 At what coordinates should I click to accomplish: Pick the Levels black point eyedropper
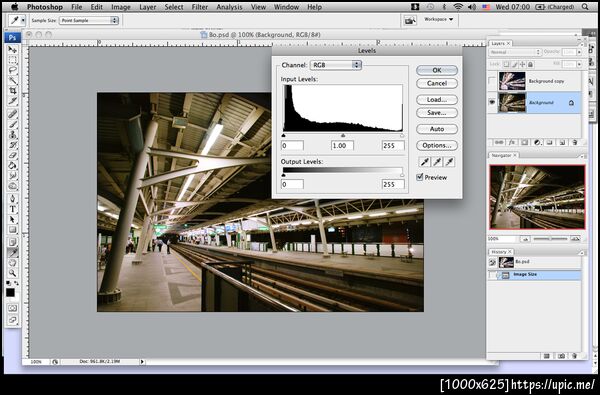coord(424,162)
